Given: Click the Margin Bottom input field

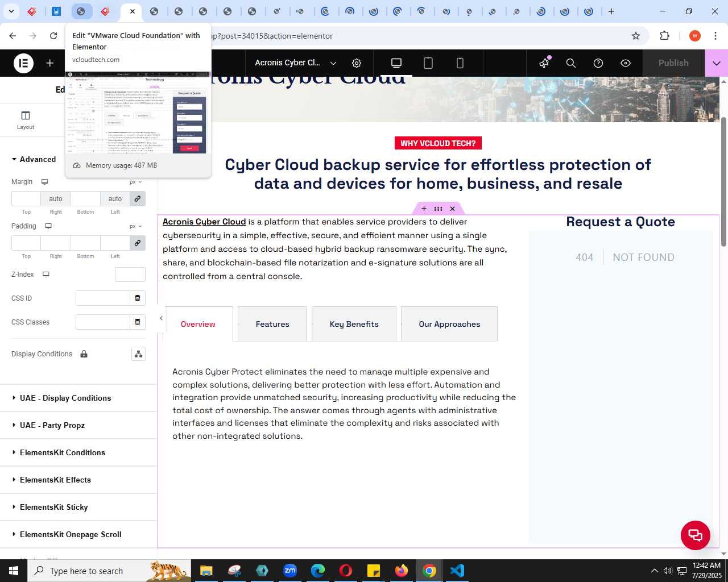Looking at the screenshot, I should [x=85, y=199].
